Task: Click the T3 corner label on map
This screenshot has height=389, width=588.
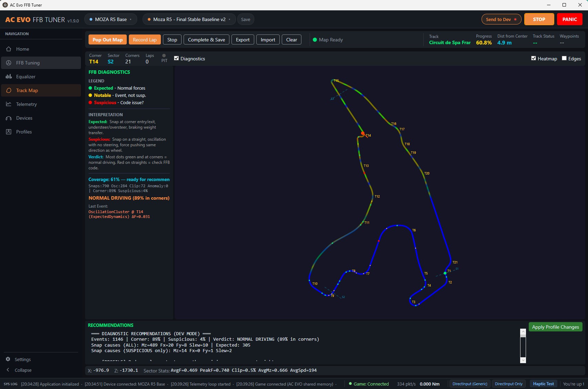Action: point(413,302)
